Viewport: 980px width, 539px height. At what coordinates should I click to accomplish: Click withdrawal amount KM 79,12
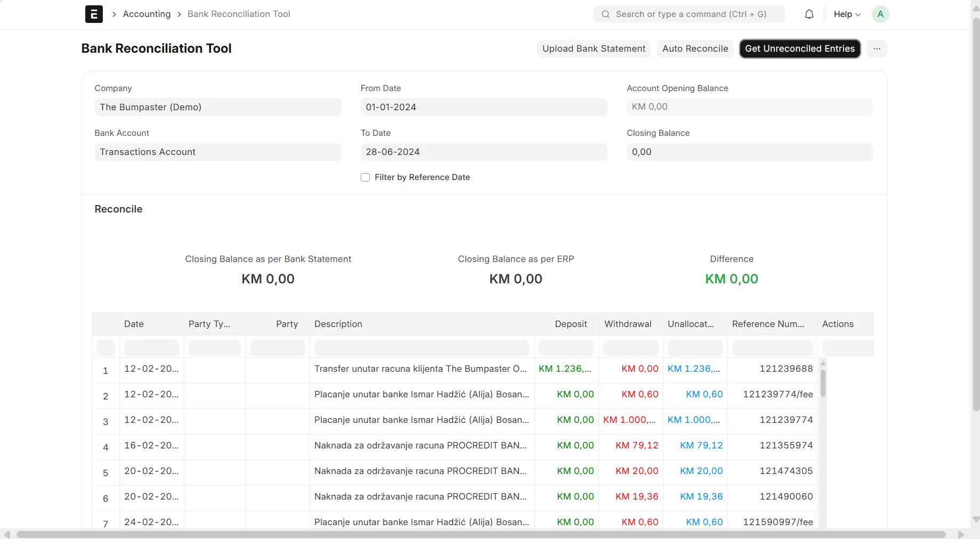click(637, 445)
